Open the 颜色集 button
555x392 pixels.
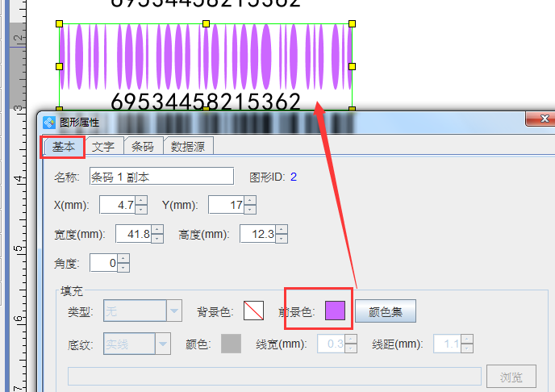click(x=390, y=311)
